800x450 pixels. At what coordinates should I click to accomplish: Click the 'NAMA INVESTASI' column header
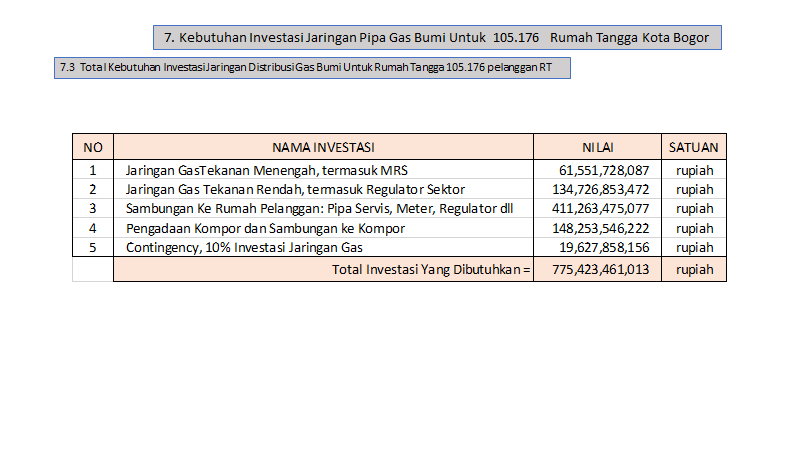323,147
